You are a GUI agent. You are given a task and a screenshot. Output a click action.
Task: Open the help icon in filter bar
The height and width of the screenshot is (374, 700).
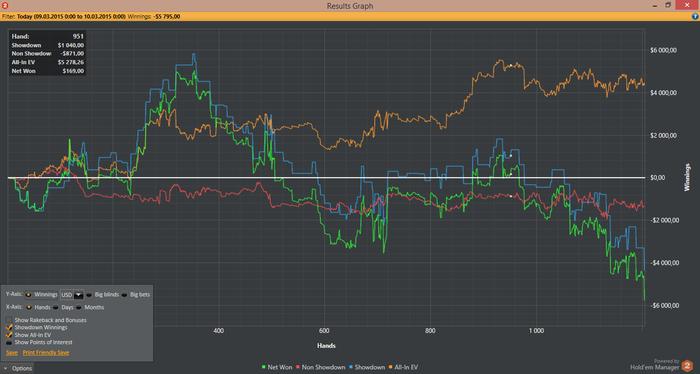coord(695,17)
